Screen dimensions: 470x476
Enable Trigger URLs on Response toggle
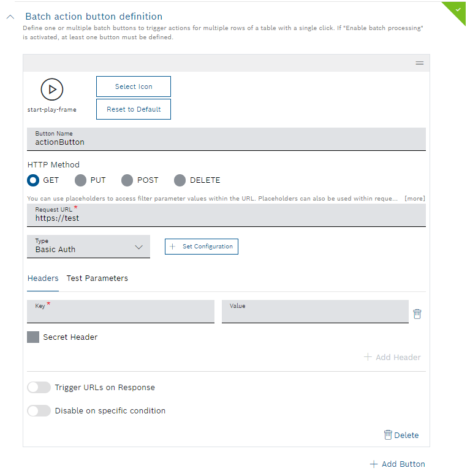[39, 388]
